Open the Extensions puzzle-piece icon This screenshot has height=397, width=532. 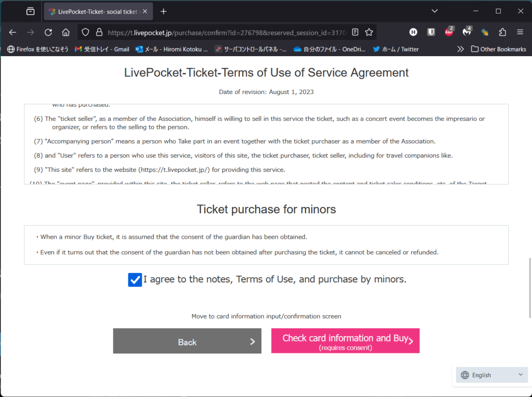[x=502, y=32]
